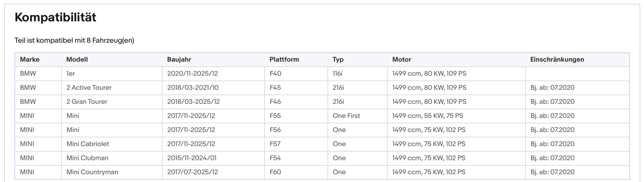
Task: Select platform cell F56
Action: coord(296,130)
